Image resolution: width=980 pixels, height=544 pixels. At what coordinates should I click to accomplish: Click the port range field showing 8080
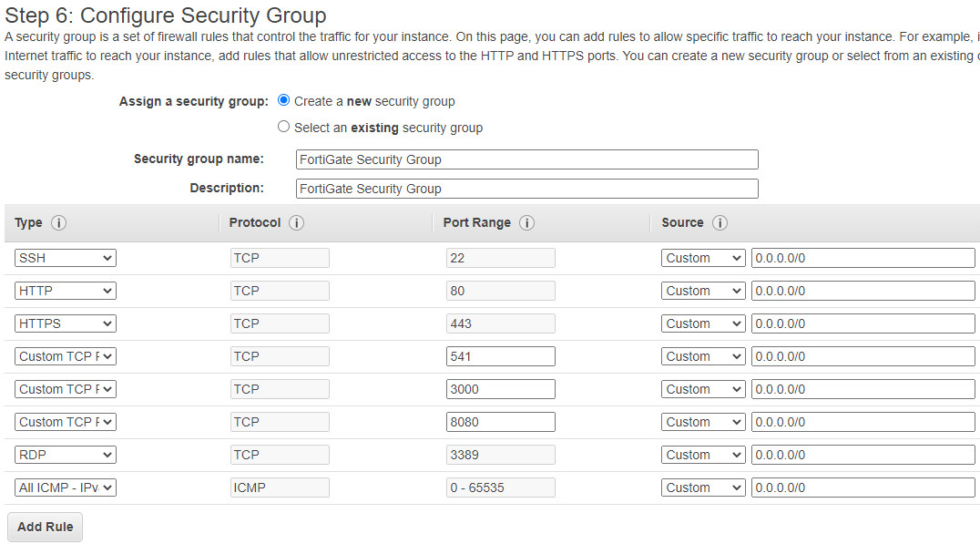click(501, 422)
